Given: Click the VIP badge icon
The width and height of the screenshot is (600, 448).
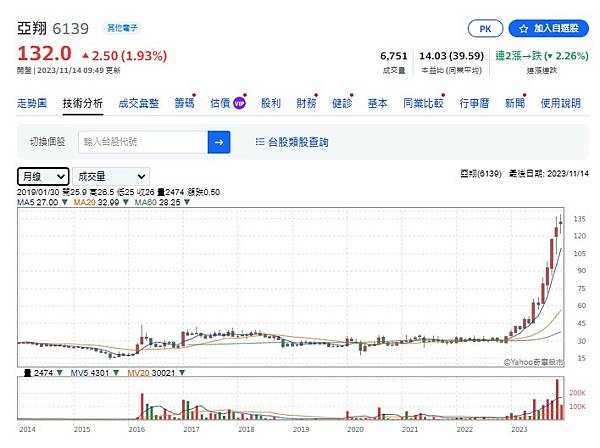Looking at the screenshot, I should pyautogui.click(x=239, y=103).
